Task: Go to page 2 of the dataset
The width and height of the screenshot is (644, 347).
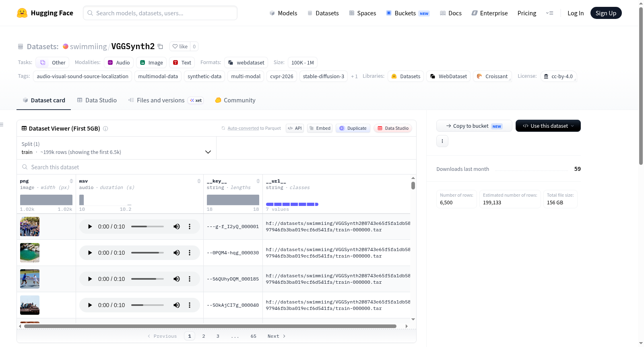Action: (204, 336)
